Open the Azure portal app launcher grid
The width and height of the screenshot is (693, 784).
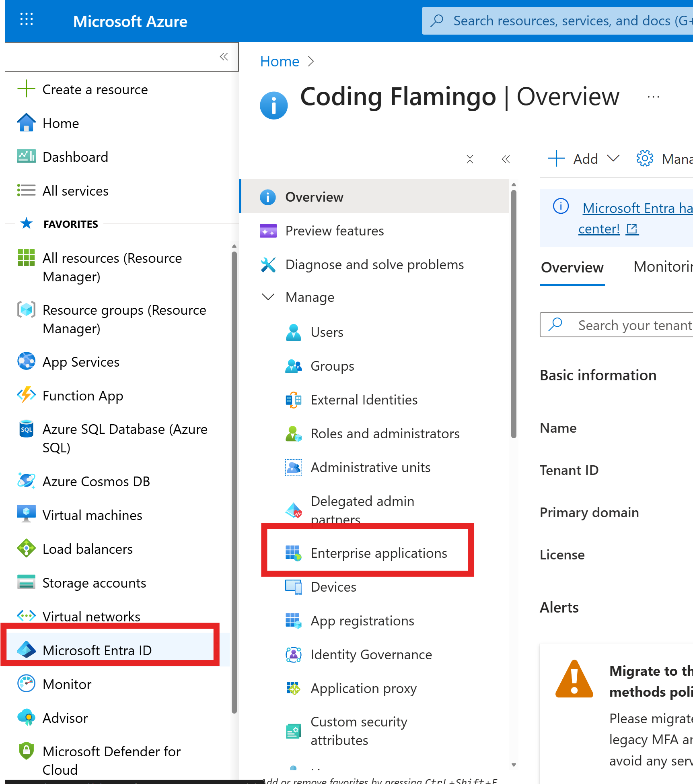click(26, 20)
